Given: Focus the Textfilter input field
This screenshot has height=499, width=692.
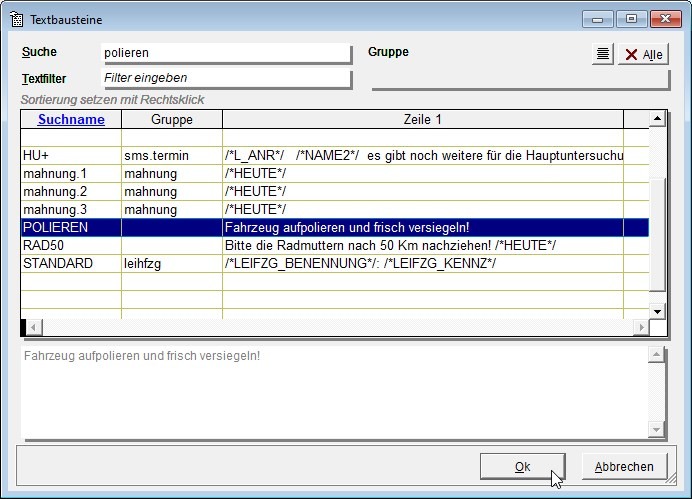Looking at the screenshot, I should (x=226, y=78).
